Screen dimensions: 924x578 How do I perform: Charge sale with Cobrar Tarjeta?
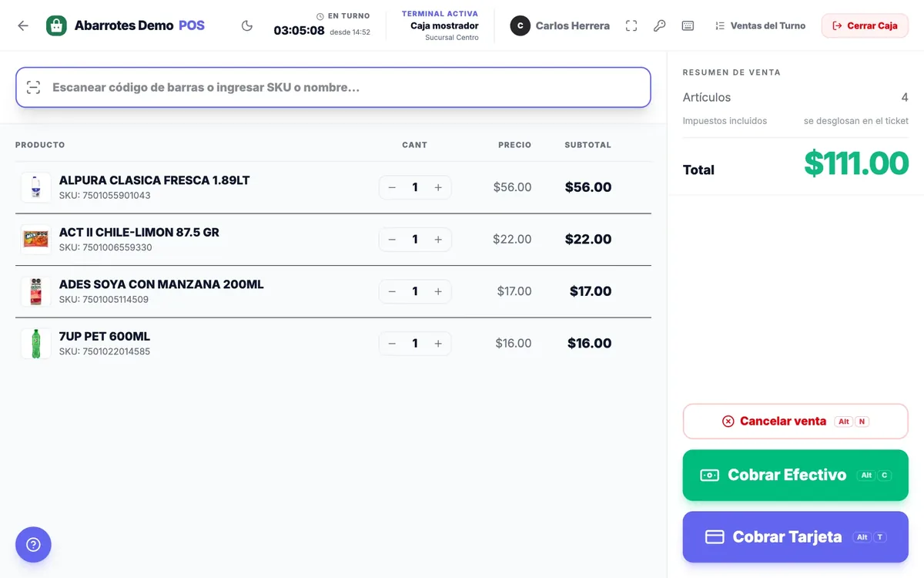click(795, 537)
